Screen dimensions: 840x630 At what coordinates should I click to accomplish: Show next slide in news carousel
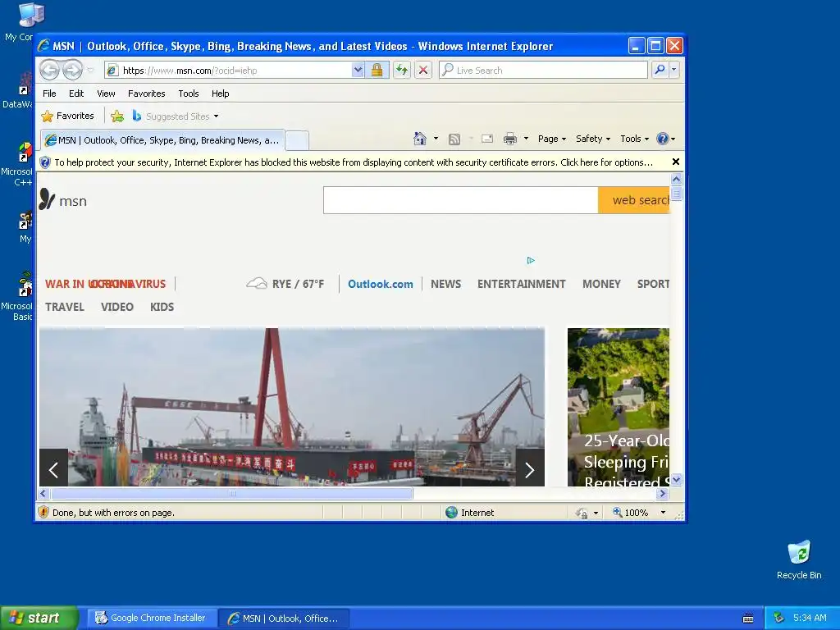coord(530,468)
